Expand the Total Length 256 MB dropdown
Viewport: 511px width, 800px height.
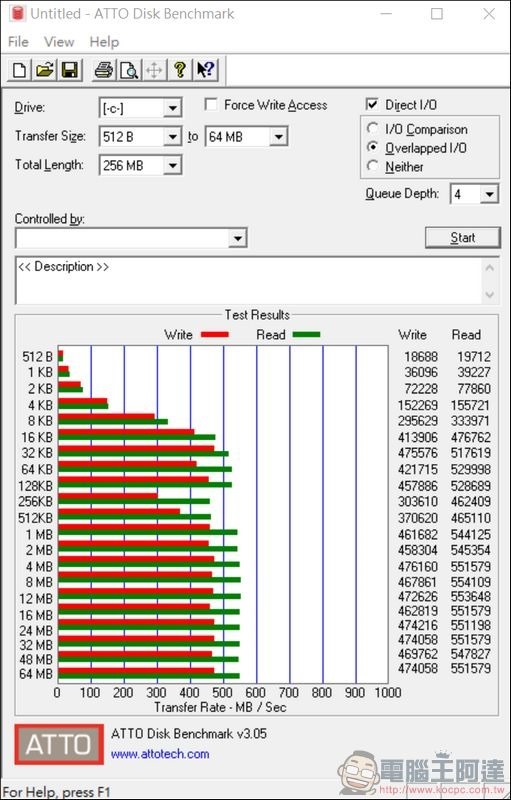[x=172, y=165]
